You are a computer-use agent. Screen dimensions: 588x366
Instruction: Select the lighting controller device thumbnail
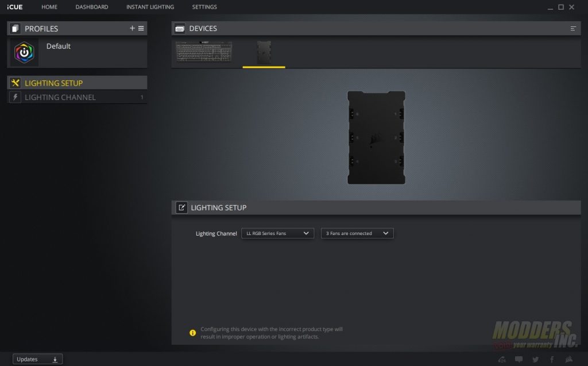tap(264, 52)
